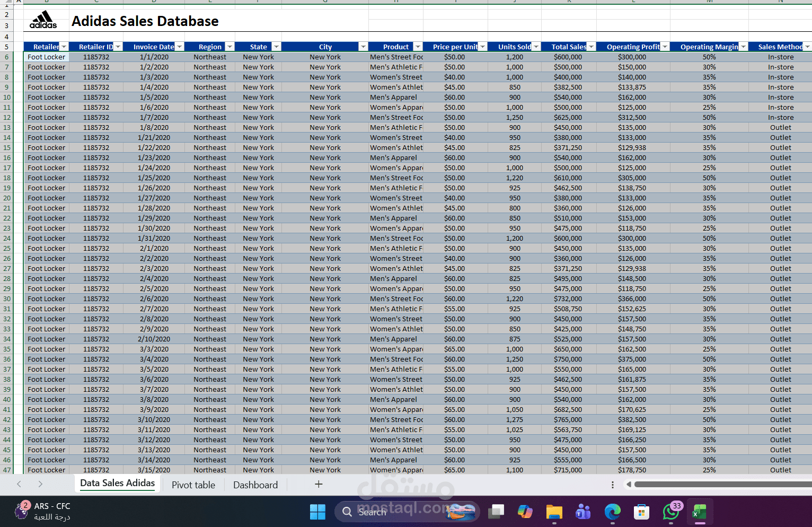Open the State column filter dropdown
Screen dimensions: 812x527
[x=276, y=47]
